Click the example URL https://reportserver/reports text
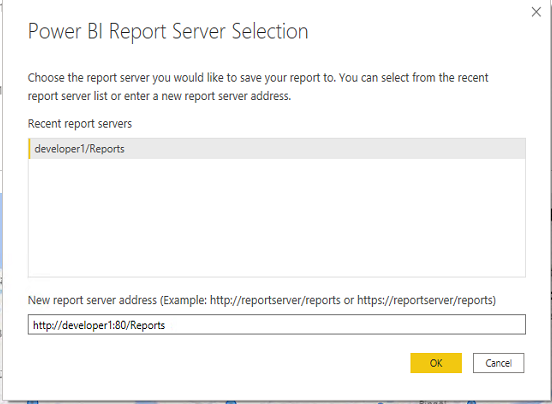 (x=425, y=300)
